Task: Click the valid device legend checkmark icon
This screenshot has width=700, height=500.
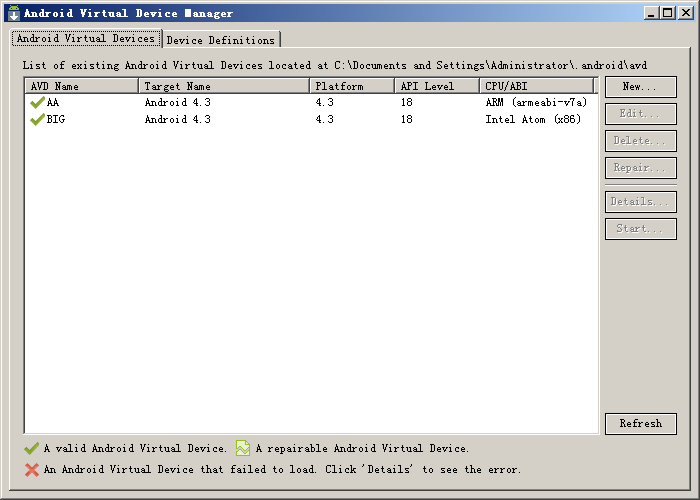Action: tap(32, 448)
